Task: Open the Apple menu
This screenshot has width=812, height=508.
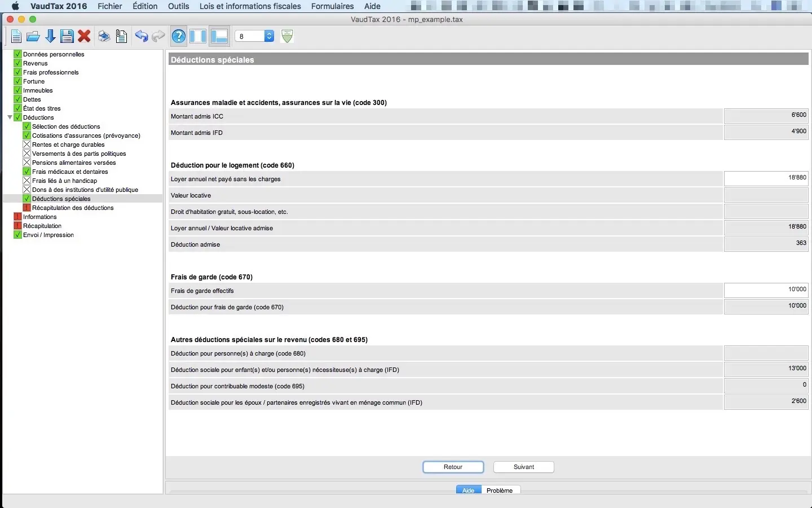Action: [15, 6]
